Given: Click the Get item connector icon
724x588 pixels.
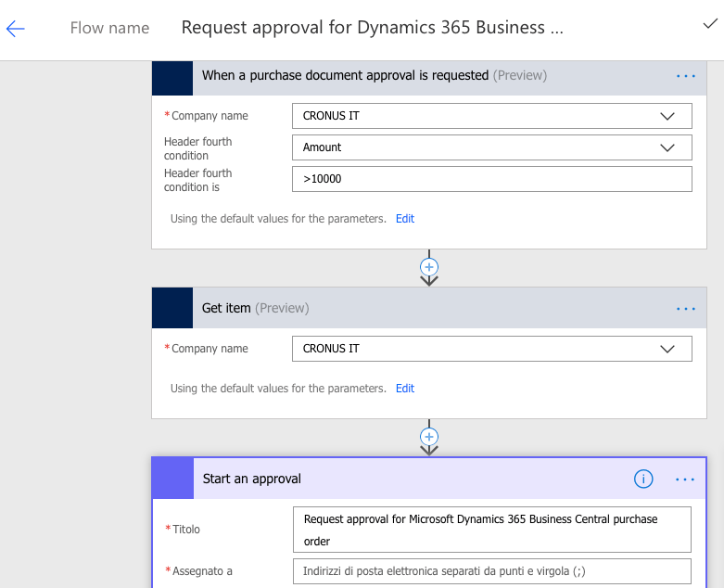Looking at the screenshot, I should [172, 308].
